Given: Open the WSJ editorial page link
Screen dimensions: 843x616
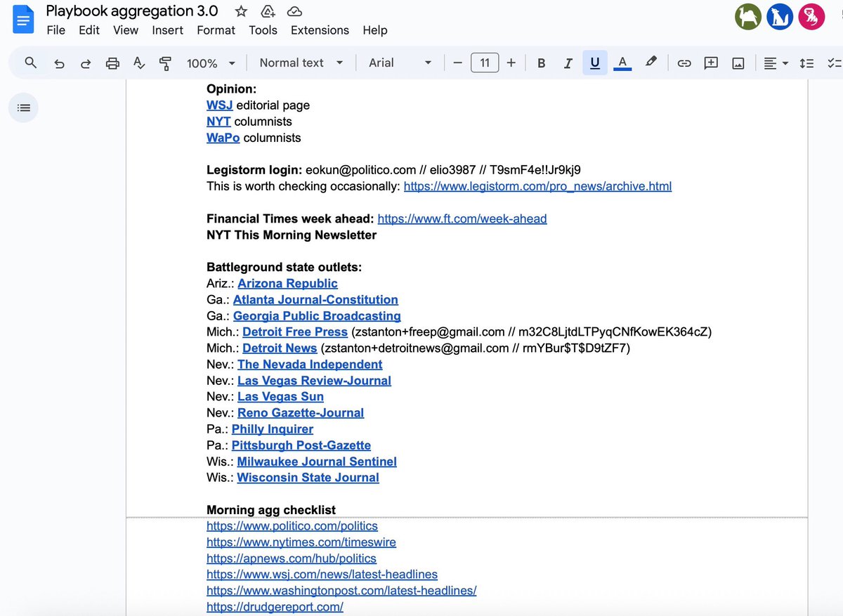Looking at the screenshot, I should (219, 105).
